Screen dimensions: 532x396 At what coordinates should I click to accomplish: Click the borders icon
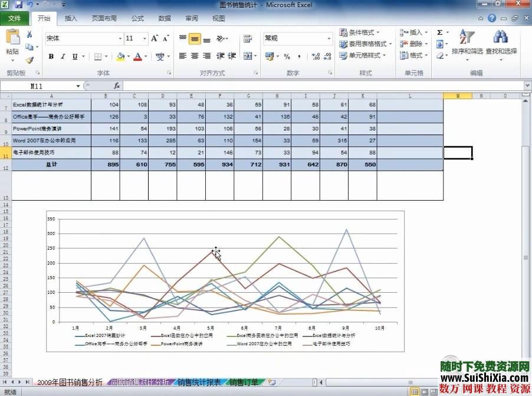click(x=98, y=57)
